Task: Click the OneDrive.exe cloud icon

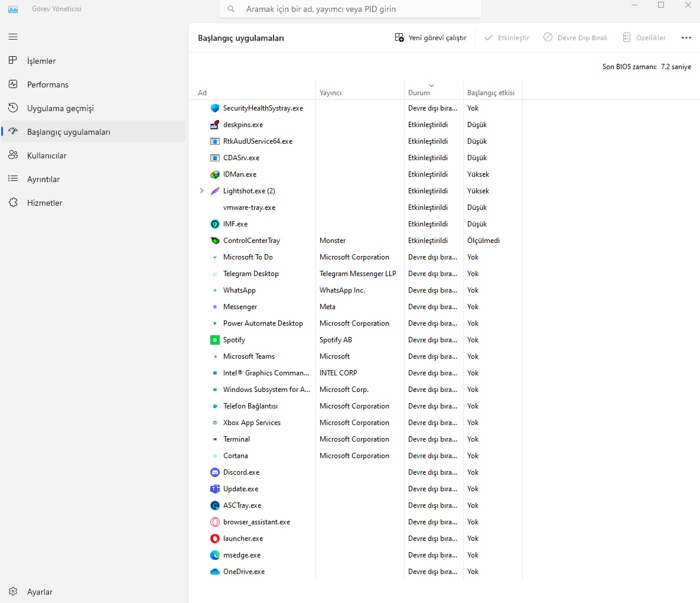Action: click(215, 571)
